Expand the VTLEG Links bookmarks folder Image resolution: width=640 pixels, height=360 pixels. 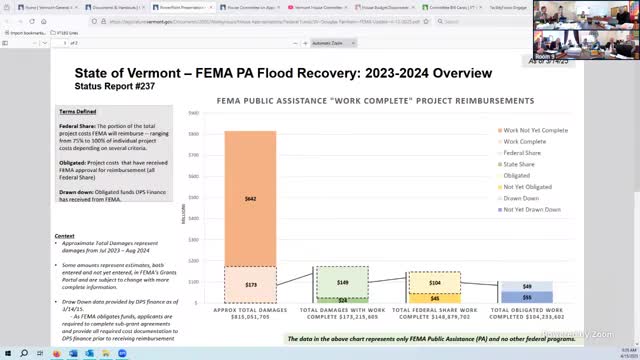[x=64, y=33]
